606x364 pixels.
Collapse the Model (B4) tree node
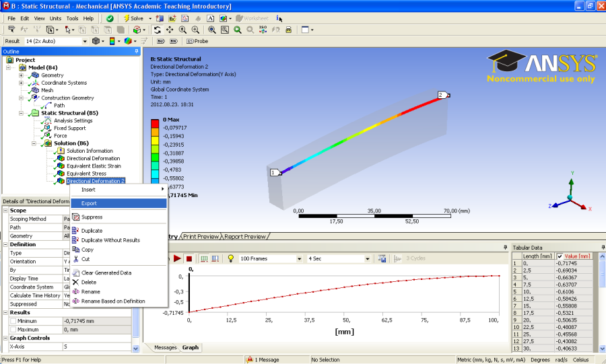pos(8,67)
